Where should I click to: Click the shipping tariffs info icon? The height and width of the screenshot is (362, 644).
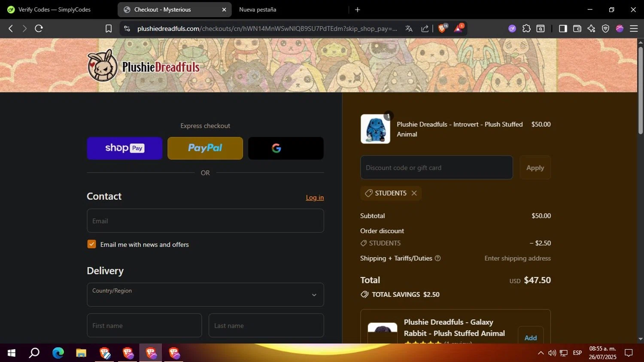[x=437, y=258]
